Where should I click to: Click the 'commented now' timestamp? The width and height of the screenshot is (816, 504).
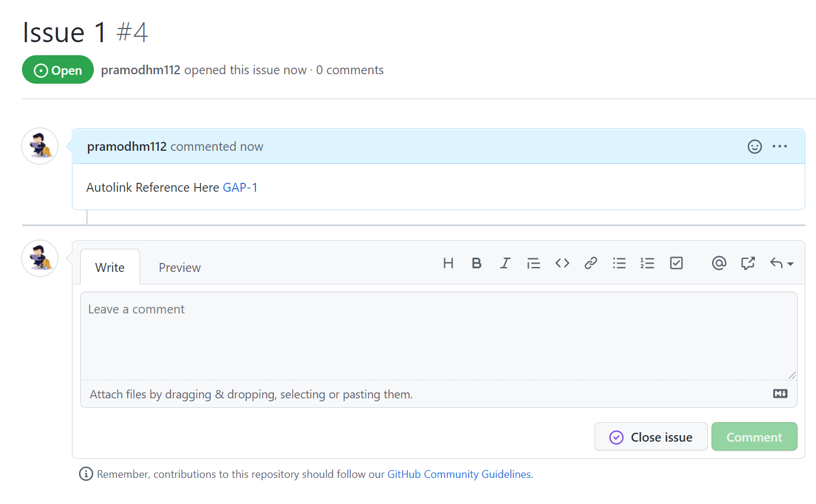pyautogui.click(x=217, y=147)
